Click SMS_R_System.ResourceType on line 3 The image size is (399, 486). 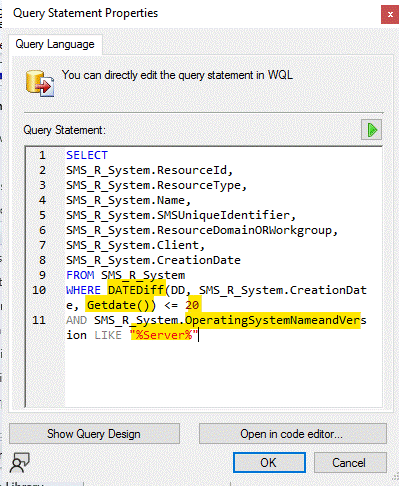coord(153,185)
